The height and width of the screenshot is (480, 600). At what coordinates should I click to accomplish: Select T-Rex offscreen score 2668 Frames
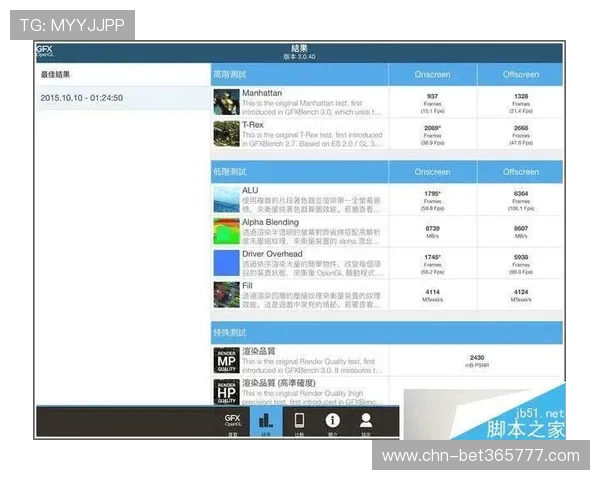point(521,135)
